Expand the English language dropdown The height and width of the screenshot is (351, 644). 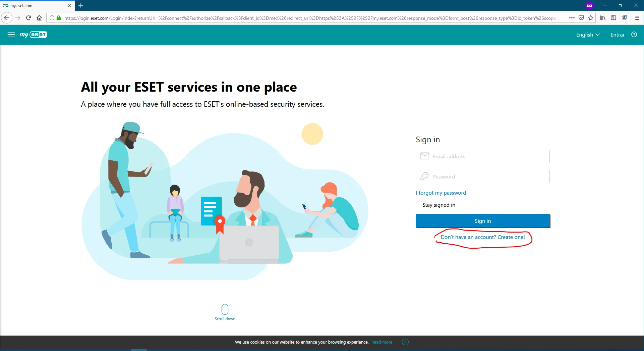pos(588,35)
